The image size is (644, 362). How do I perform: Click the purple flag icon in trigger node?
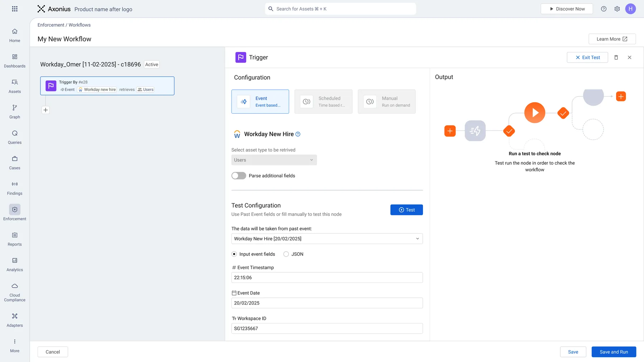point(51,86)
